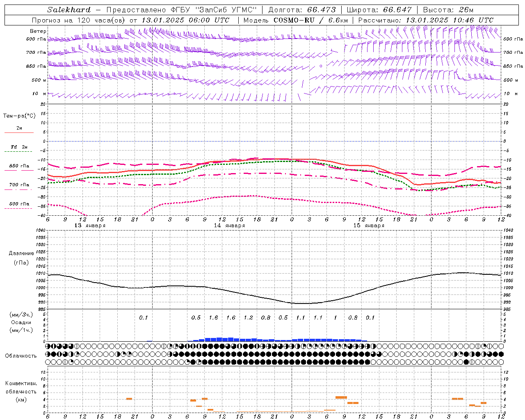525x420 pixels.
Task: Click the Облачность cloud cover label
Action: coord(21,356)
